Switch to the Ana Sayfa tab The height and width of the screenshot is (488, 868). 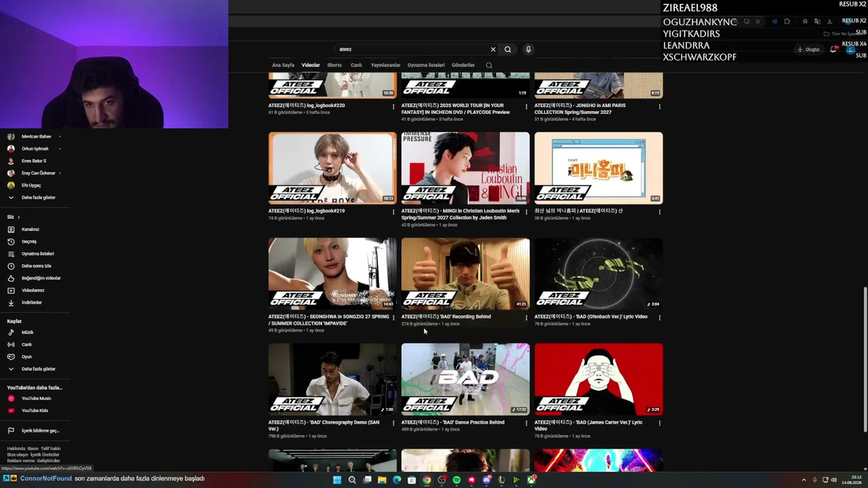[x=283, y=65]
